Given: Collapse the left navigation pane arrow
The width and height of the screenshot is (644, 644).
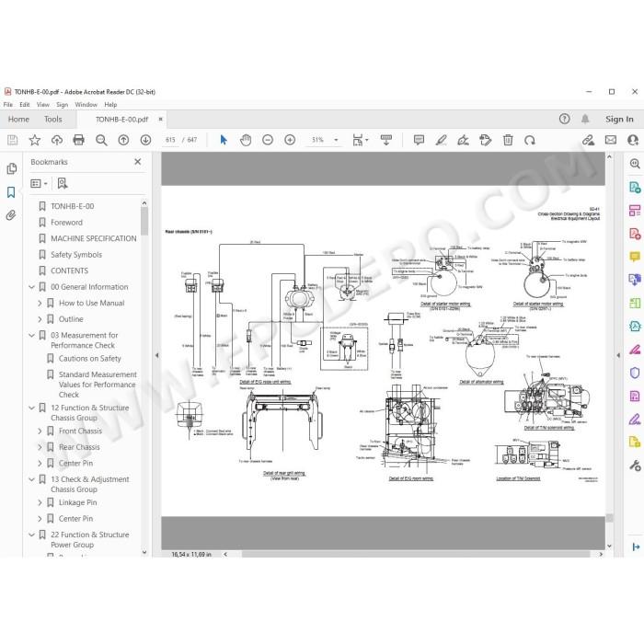Looking at the screenshot, I should 156,355.
